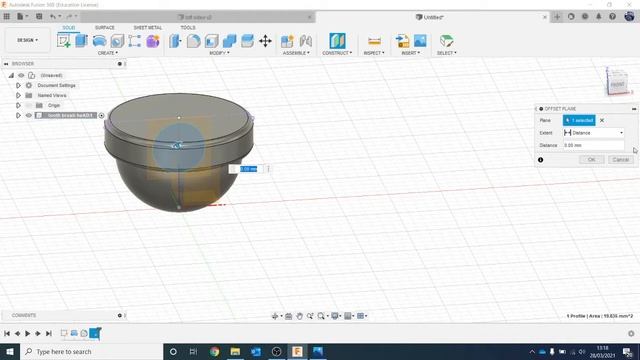640x360 pixels.
Task: Open the ASSEMBLE dropdown menu
Action: (x=296, y=53)
